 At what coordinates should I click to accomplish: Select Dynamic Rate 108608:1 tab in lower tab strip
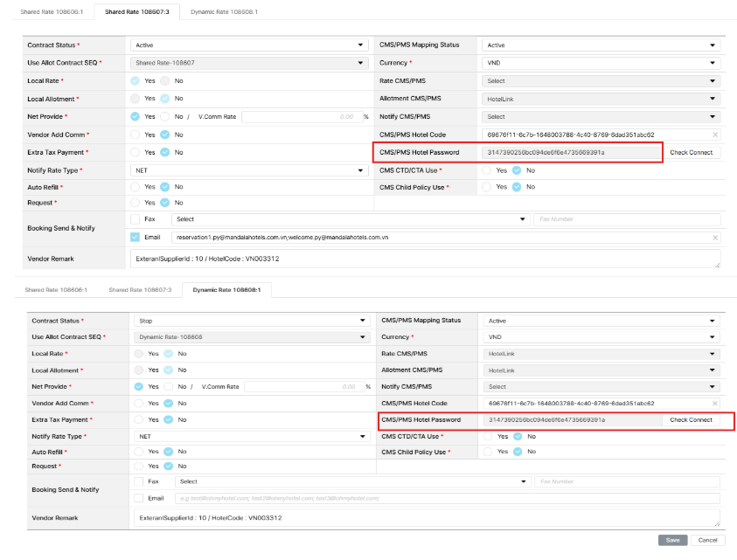pyautogui.click(x=226, y=290)
